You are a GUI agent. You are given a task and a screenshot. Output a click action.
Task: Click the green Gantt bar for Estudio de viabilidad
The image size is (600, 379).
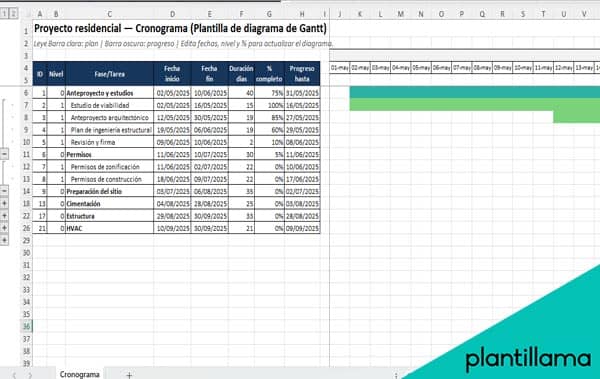click(x=475, y=105)
